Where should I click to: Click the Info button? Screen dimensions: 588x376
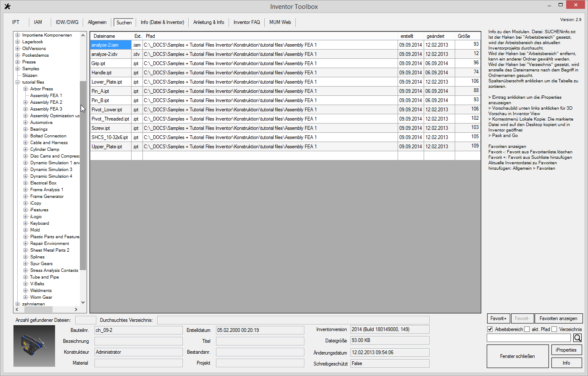[567, 363]
